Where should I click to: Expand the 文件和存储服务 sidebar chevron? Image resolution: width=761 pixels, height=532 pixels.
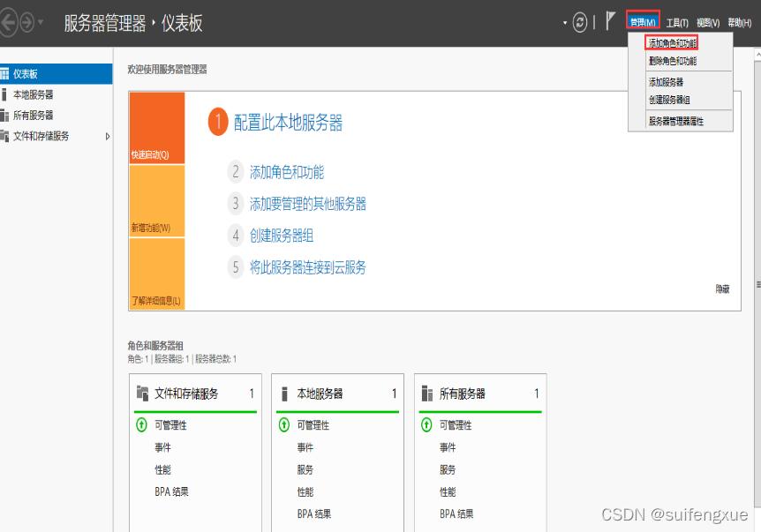pos(106,136)
